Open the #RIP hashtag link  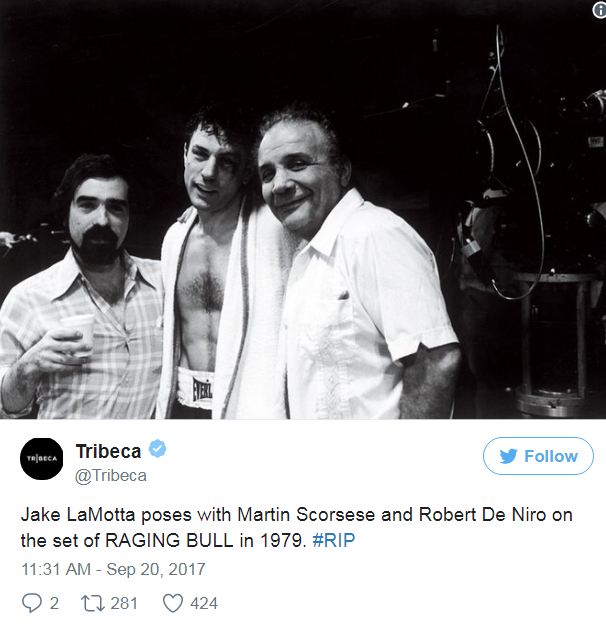click(334, 540)
